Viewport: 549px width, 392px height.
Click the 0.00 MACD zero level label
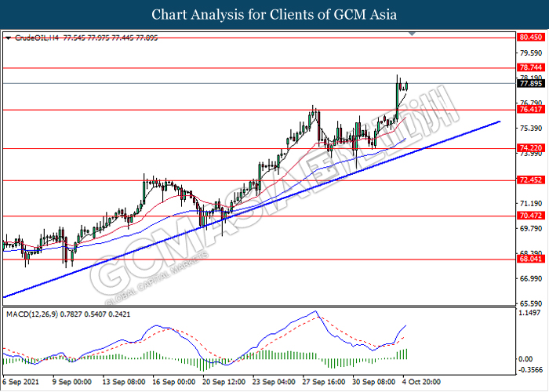click(x=526, y=359)
